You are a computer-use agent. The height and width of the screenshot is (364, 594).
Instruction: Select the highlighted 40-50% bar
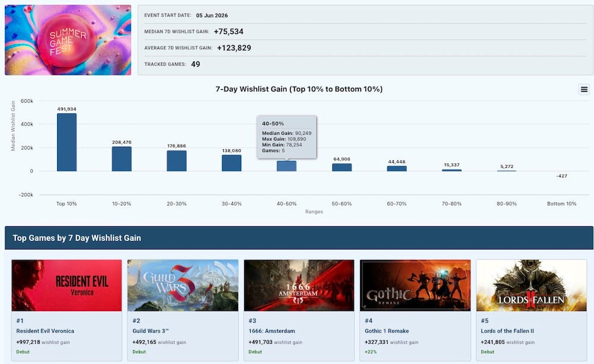pyautogui.click(x=286, y=166)
